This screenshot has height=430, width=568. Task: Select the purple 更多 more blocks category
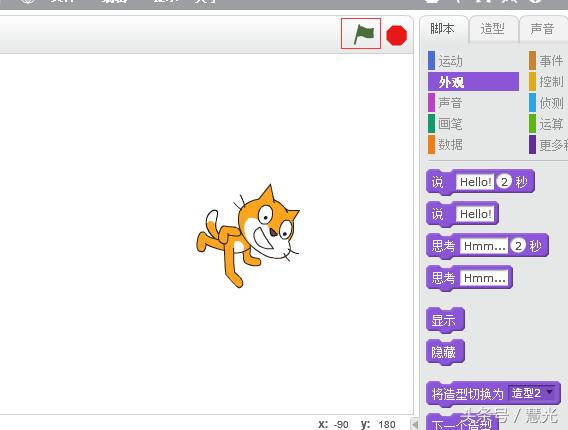point(548,144)
